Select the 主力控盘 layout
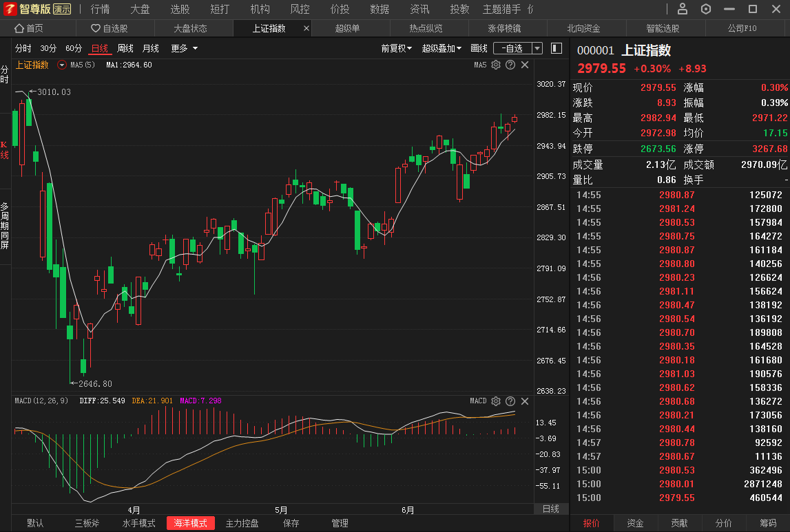 pos(242,524)
